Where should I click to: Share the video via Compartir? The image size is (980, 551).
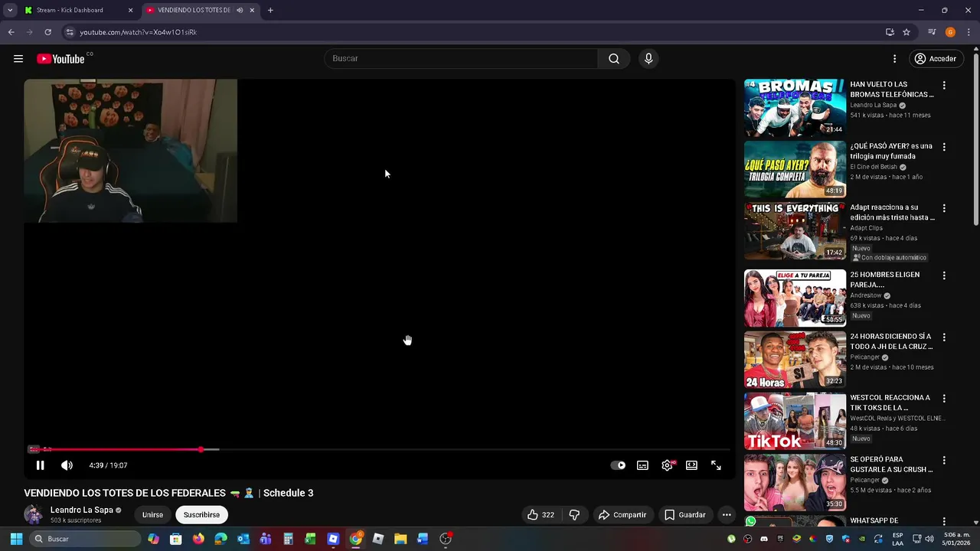pyautogui.click(x=622, y=515)
